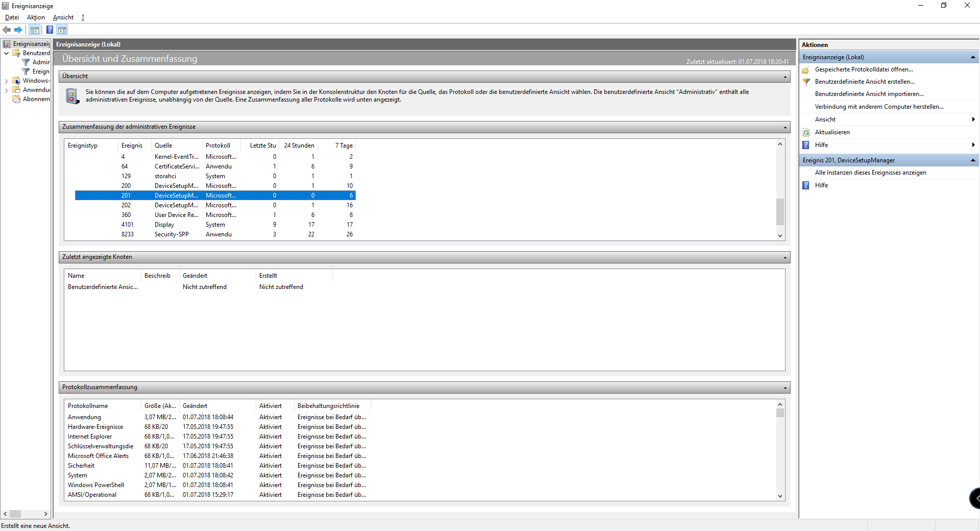The height and width of the screenshot is (531, 980).
Task: Click the Ereignisanzeige root node icon in tree
Action: 7,44
